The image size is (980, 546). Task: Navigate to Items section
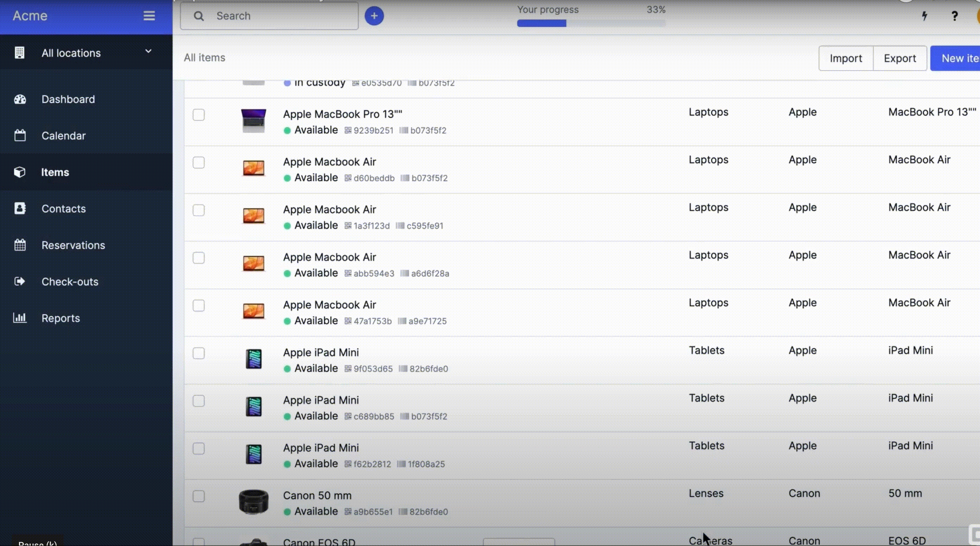(x=55, y=172)
